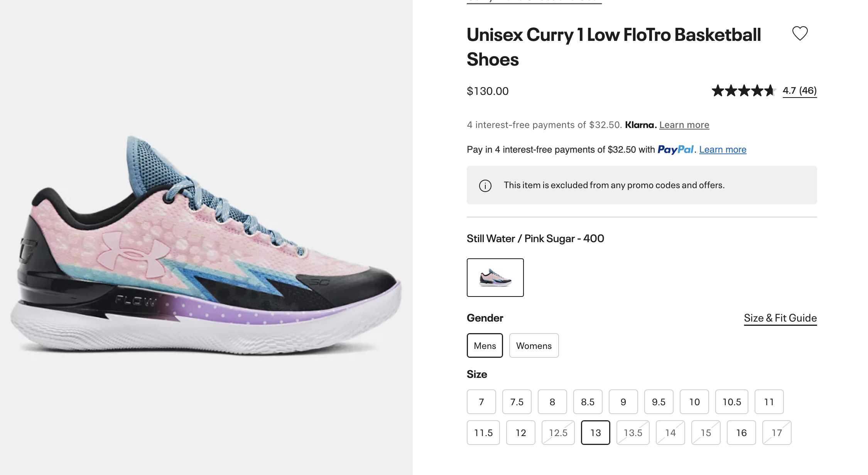This screenshot has height=475, width=868.
Task: Open the 4.7 (46) reviews link
Action: 799,91
